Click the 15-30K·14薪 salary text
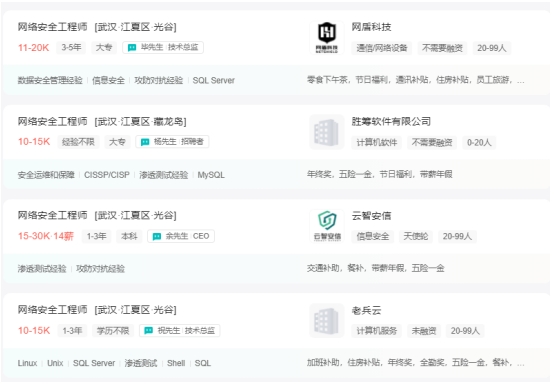This screenshot has width=556, height=387. point(46,236)
